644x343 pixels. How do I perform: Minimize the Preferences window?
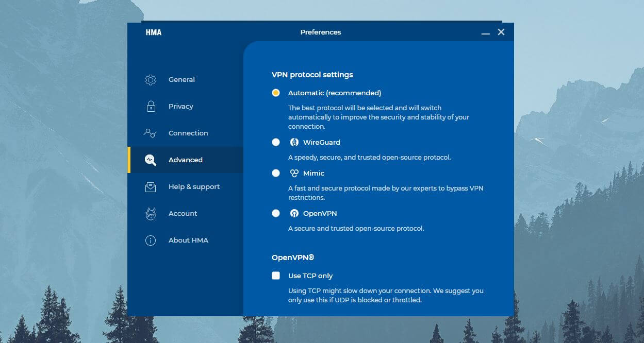[486, 33]
